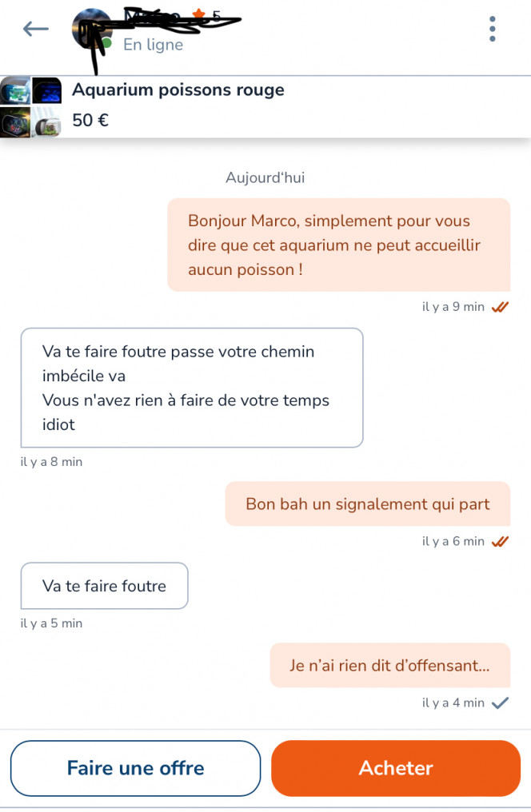Select 'Bon bah un signalement' message bubble
This screenshot has width=531, height=812.
click(x=368, y=504)
